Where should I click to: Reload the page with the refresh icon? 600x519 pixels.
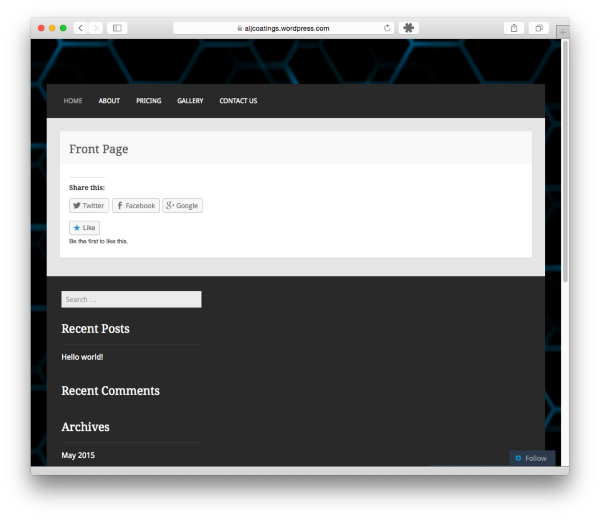(387, 28)
